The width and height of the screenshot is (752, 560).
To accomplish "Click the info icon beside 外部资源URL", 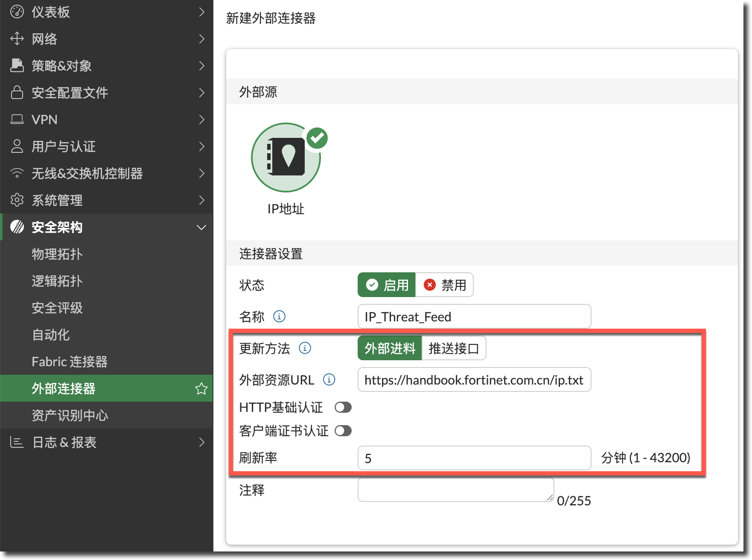I will [x=329, y=379].
